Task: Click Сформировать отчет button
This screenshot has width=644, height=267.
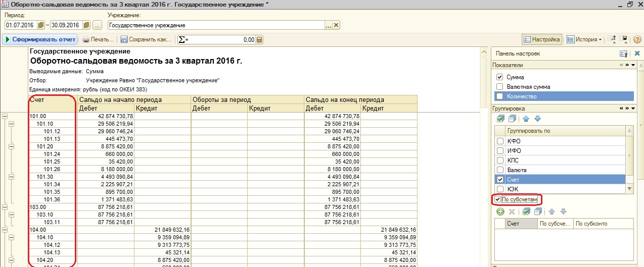Action: pyautogui.click(x=40, y=39)
